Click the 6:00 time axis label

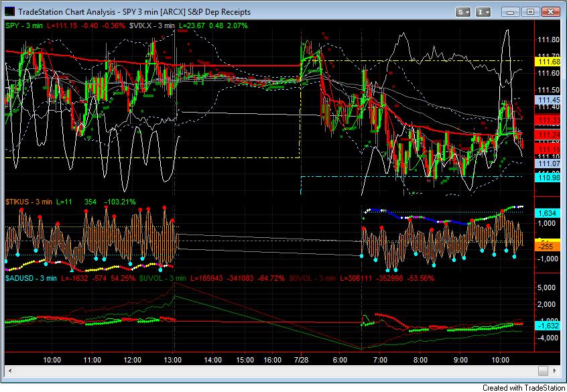(x=340, y=360)
